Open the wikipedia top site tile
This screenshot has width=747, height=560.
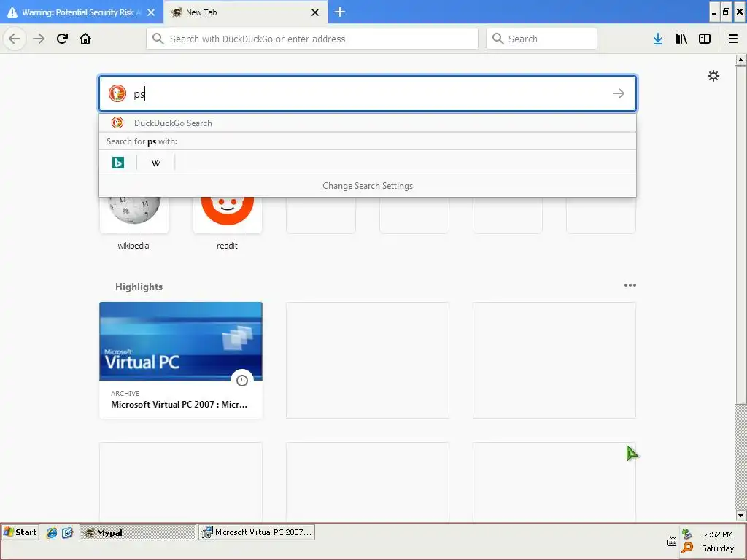point(134,214)
